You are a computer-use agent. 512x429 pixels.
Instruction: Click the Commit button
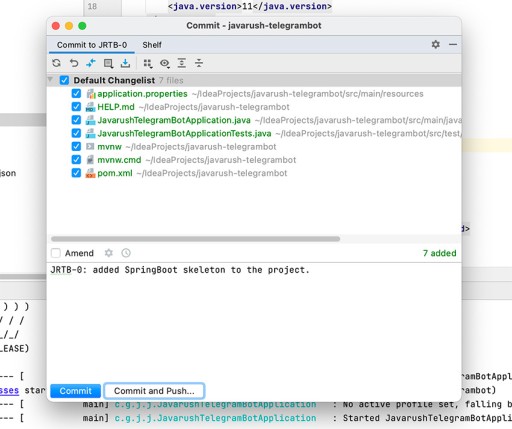[x=75, y=391]
